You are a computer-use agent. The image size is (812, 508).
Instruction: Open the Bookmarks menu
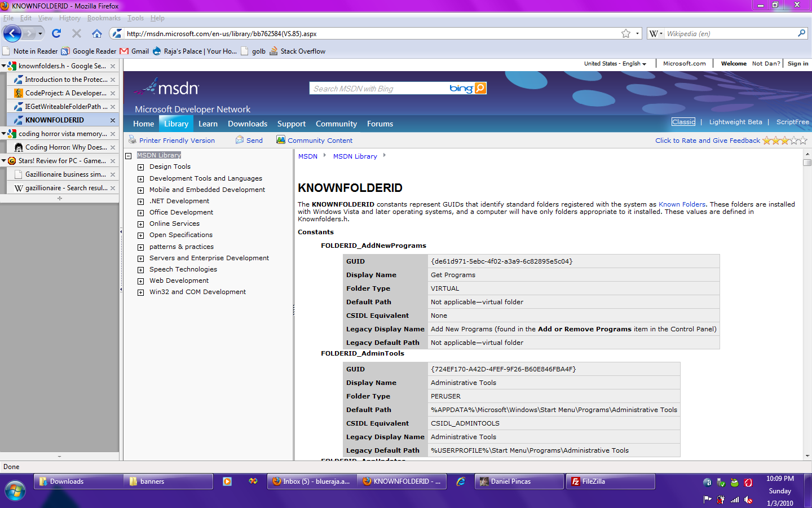(104, 18)
